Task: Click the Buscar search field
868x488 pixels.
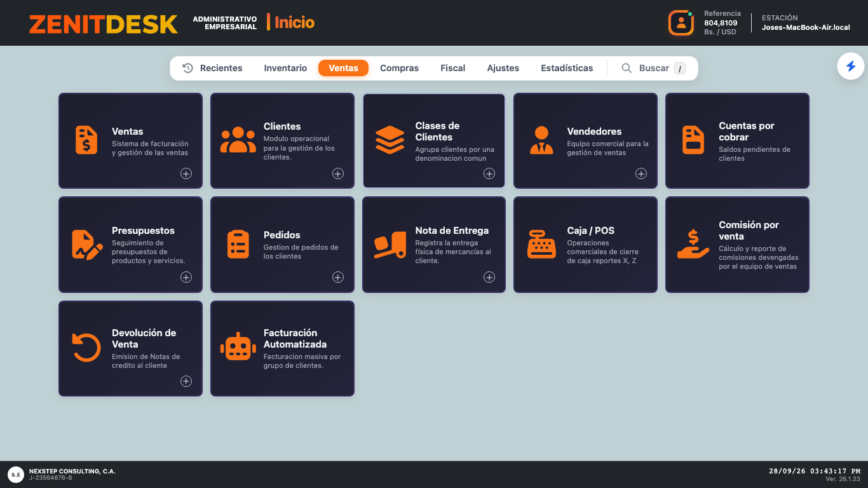Action: 653,68
